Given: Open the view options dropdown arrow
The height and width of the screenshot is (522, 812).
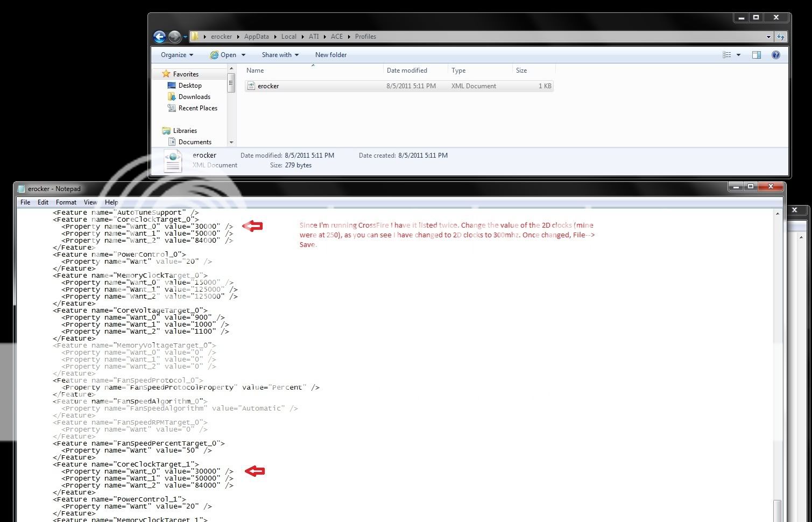Looking at the screenshot, I should (x=738, y=55).
